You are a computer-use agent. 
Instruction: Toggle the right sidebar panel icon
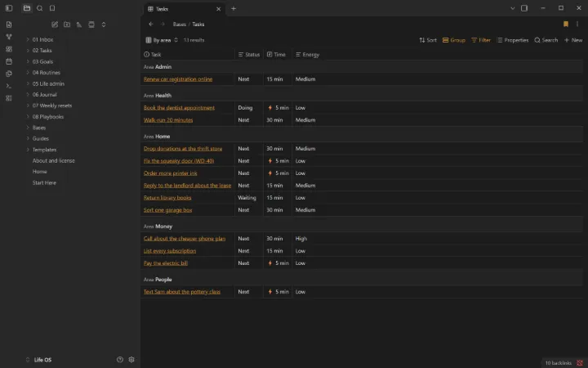[x=524, y=8]
